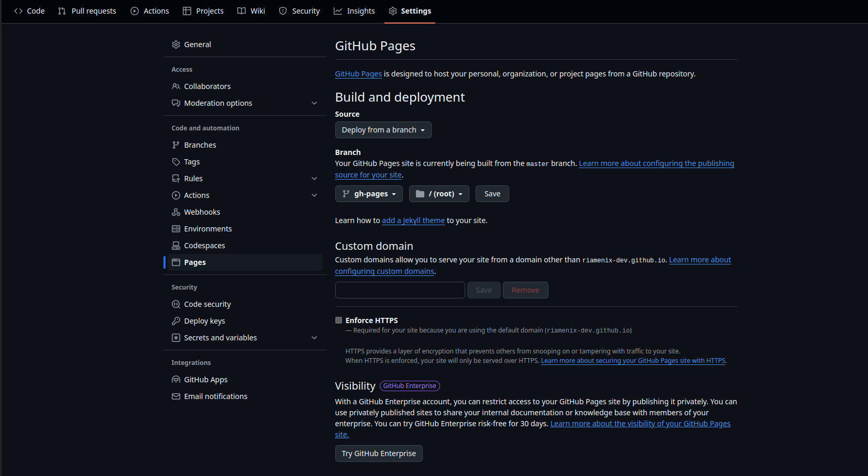This screenshot has height=476, width=868.
Task: Expand the Actions sidebar chevron
Action: pyautogui.click(x=314, y=195)
